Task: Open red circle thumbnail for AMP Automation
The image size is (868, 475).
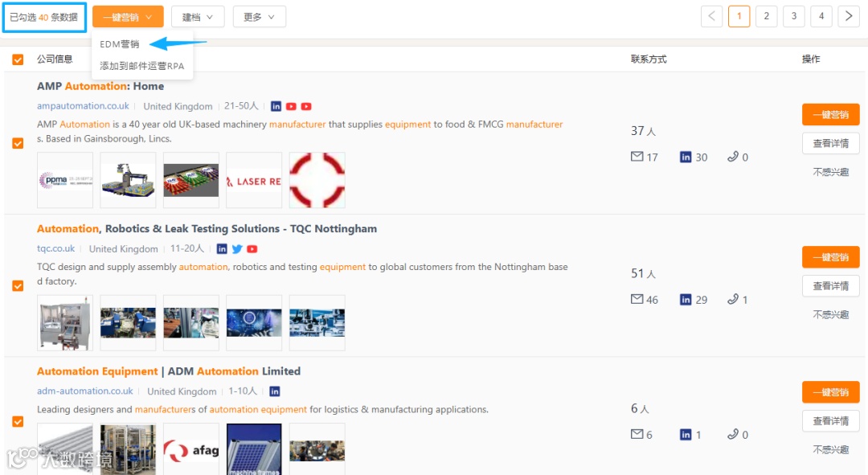Action: 317,180
